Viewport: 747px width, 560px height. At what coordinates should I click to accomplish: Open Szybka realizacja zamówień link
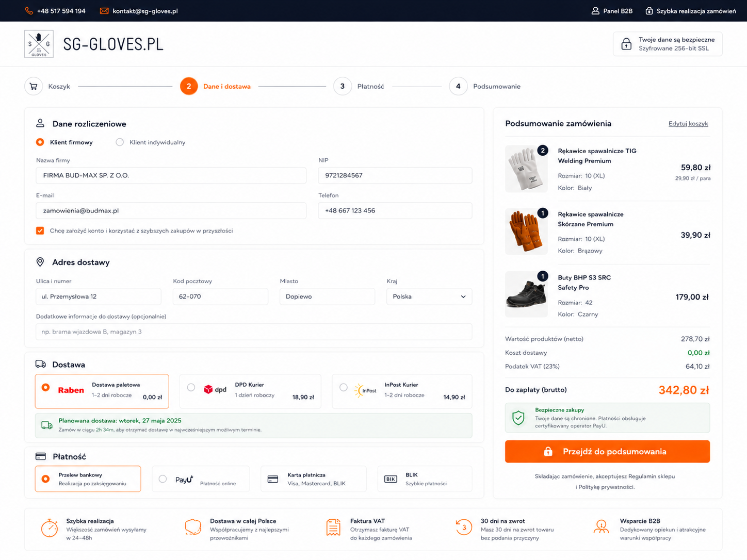click(x=691, y=11)
